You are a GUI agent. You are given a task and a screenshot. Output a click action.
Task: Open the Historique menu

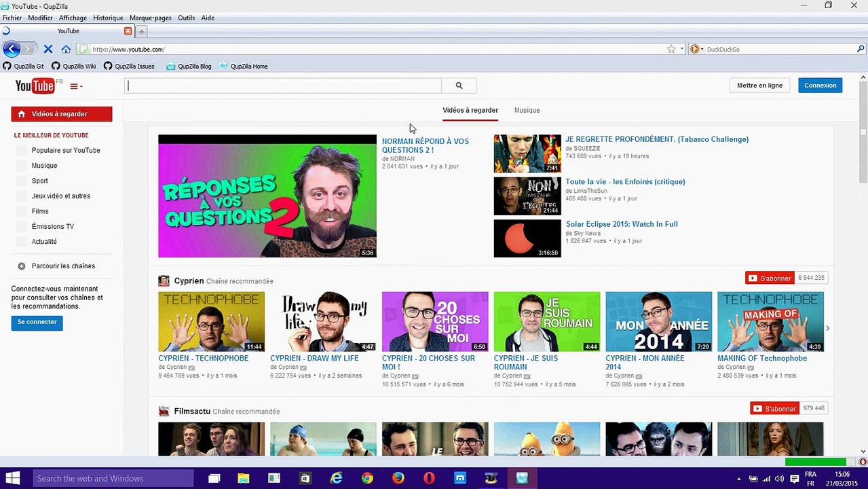point(109,18)
